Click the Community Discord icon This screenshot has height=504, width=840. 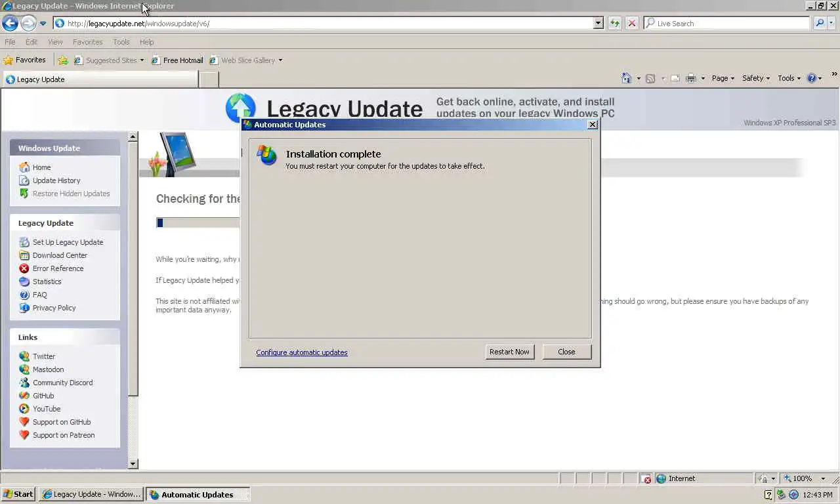pyautogui.click(x=24, y=383)
